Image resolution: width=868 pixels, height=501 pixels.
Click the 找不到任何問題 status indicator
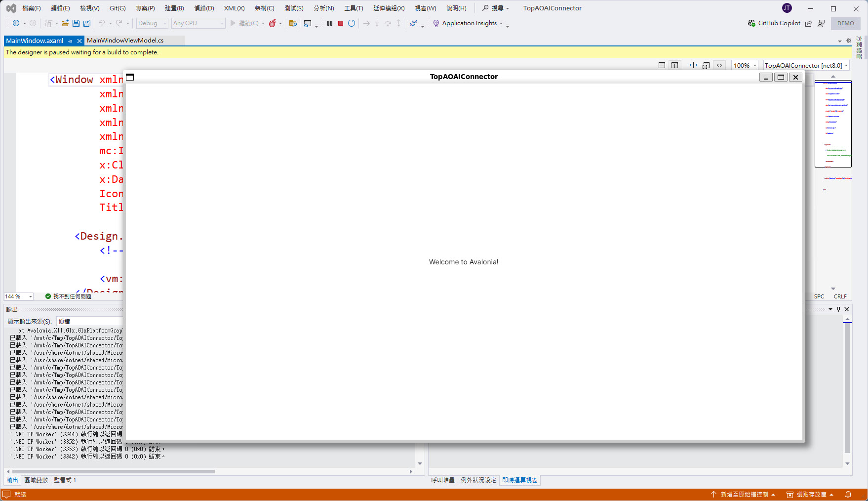tap(69, 296)
